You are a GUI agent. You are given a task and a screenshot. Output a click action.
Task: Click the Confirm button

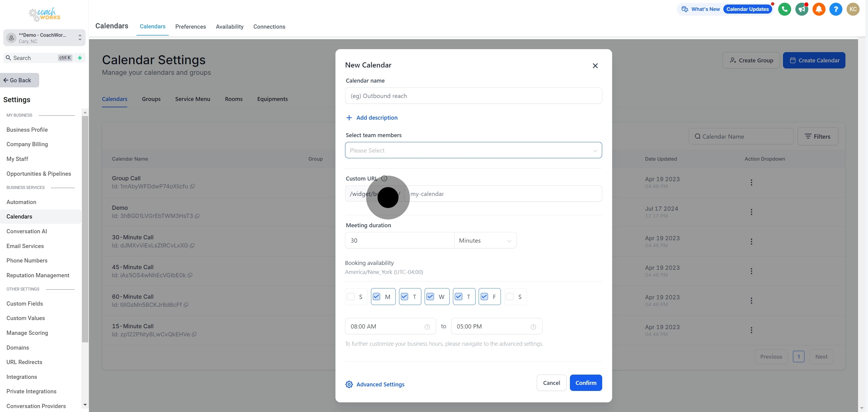pos(585,383)
